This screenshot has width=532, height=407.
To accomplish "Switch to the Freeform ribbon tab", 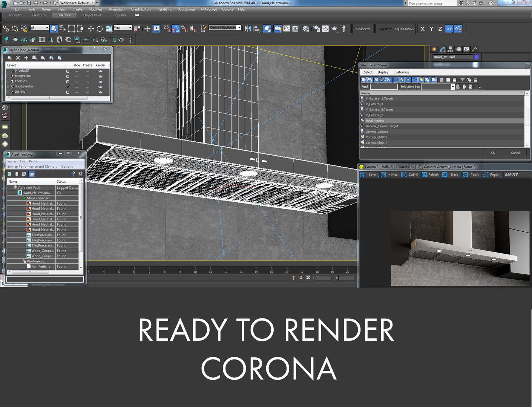I will click(39, 15).
